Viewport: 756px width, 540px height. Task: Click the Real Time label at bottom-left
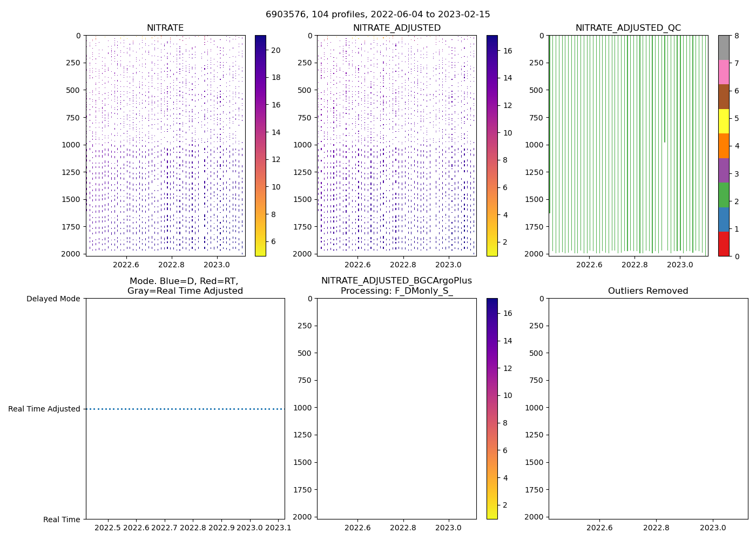[62, 519]
